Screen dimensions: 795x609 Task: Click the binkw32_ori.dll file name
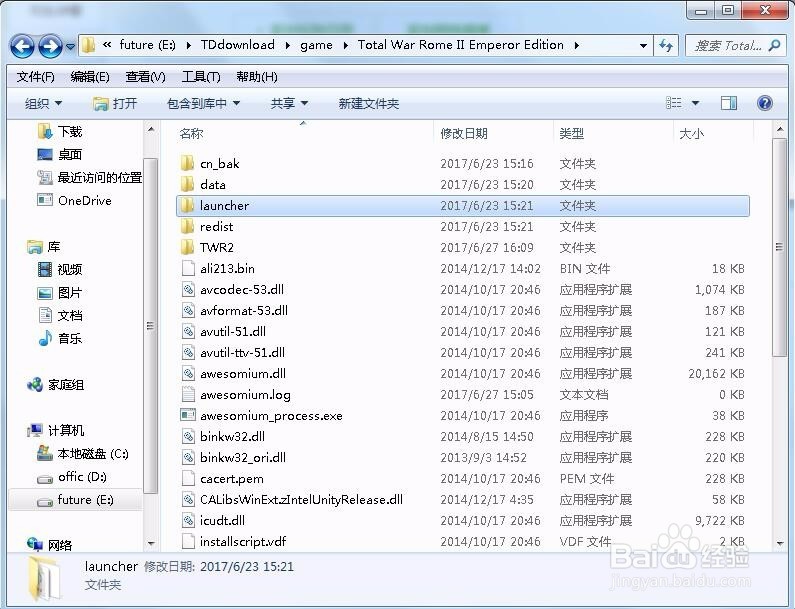(243, 457)
